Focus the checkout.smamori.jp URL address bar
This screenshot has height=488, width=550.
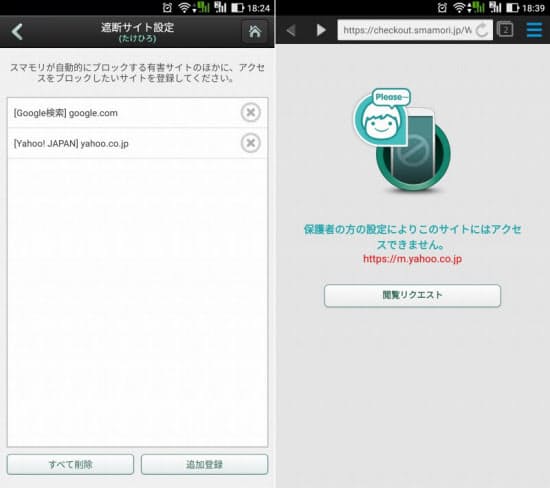(407, 30)
